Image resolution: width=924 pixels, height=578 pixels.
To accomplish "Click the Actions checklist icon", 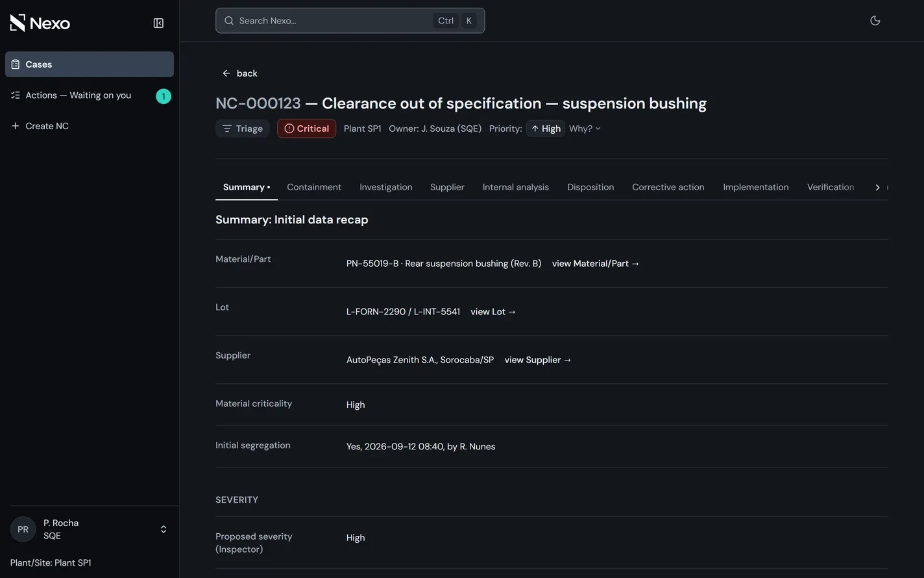I will 16,95.
